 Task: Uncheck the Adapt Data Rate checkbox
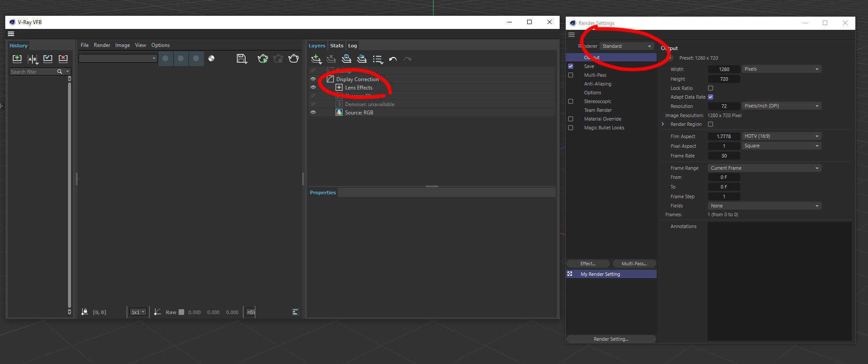click(711, 97)
